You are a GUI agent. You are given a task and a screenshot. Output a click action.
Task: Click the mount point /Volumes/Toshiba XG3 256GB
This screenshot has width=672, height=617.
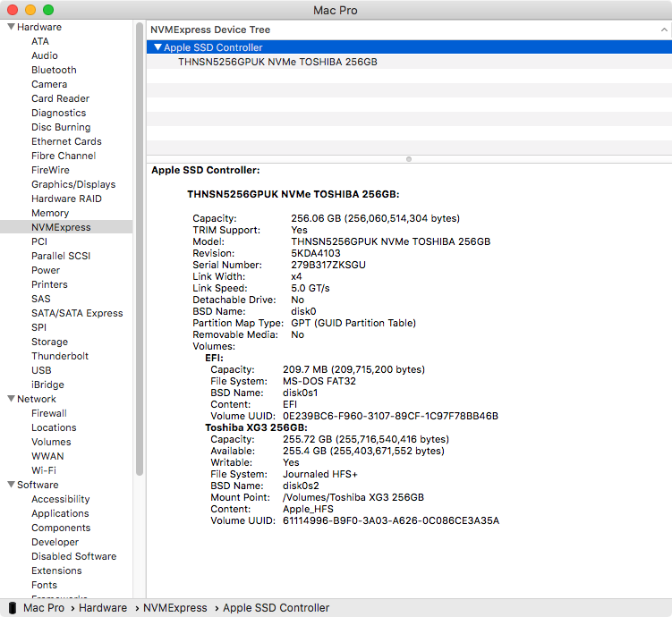(x=353, y=497)
